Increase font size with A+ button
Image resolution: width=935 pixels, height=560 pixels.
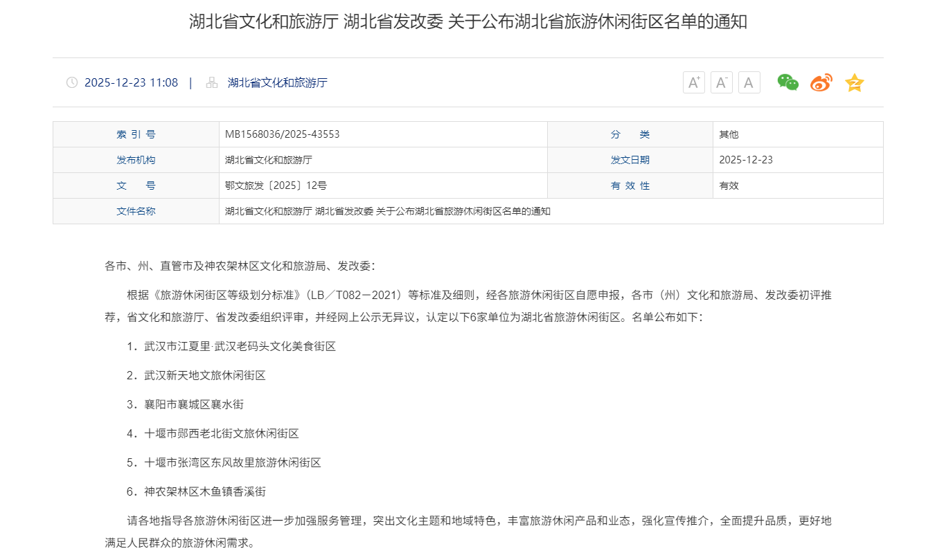693,83
